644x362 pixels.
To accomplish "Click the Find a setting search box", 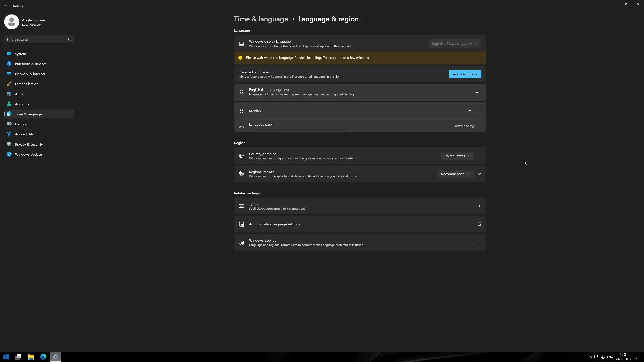I will [x=35, y=39].
